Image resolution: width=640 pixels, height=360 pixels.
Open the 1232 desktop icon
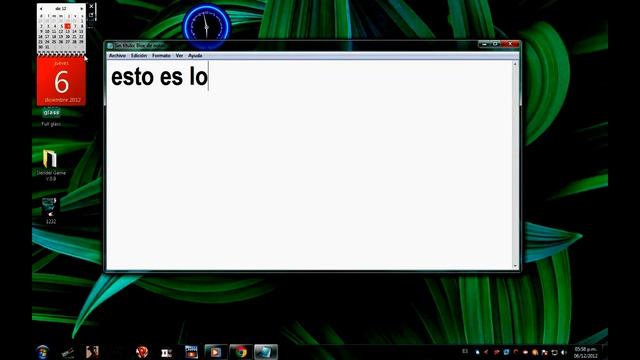(x=50, y=211)
